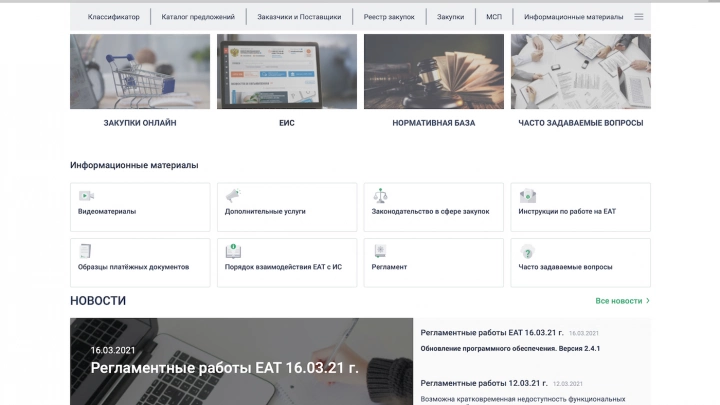Image resolution: width=720 pixels, height=405 pixels.
Task: Click the ЗАКУПКИ ОНЛАЙН caption
Action: (140, 123)
